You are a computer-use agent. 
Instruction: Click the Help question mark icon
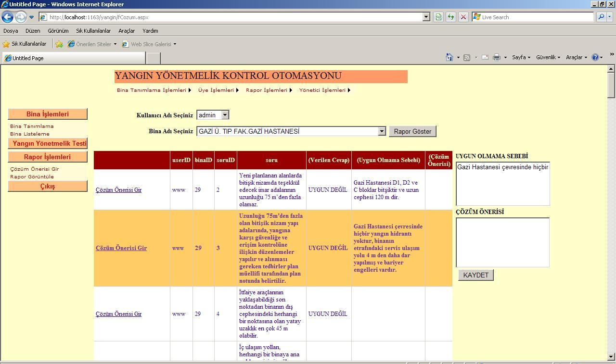pyautogui.click(x=595, y=57)
